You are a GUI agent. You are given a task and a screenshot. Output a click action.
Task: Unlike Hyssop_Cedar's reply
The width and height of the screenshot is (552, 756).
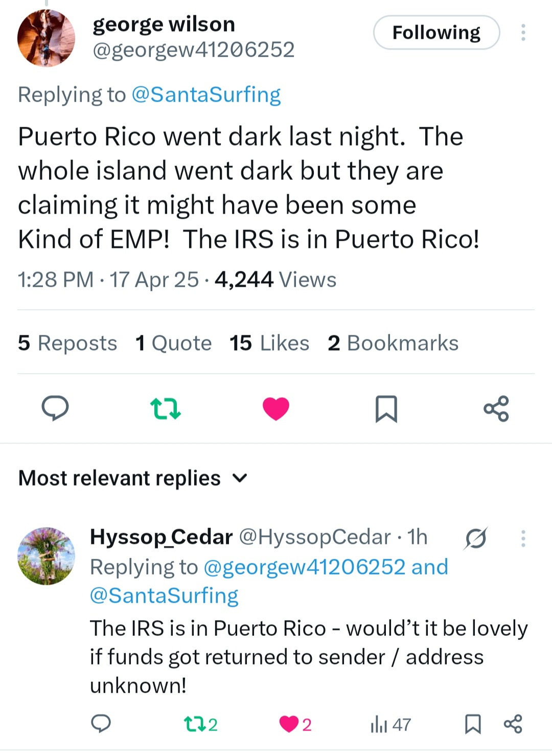tap(289, 724)
